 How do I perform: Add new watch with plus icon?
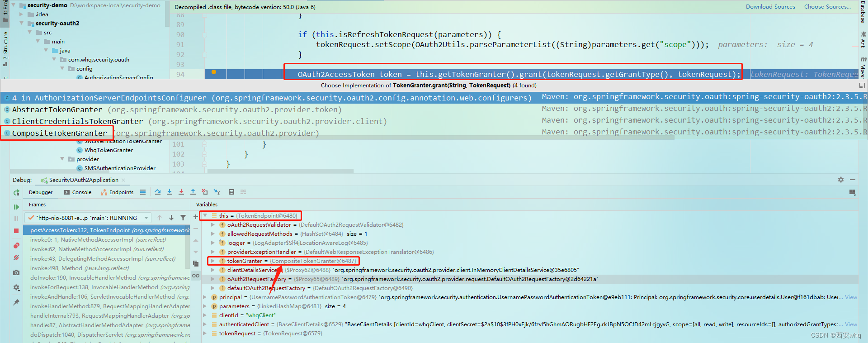[x=196, y=217]
